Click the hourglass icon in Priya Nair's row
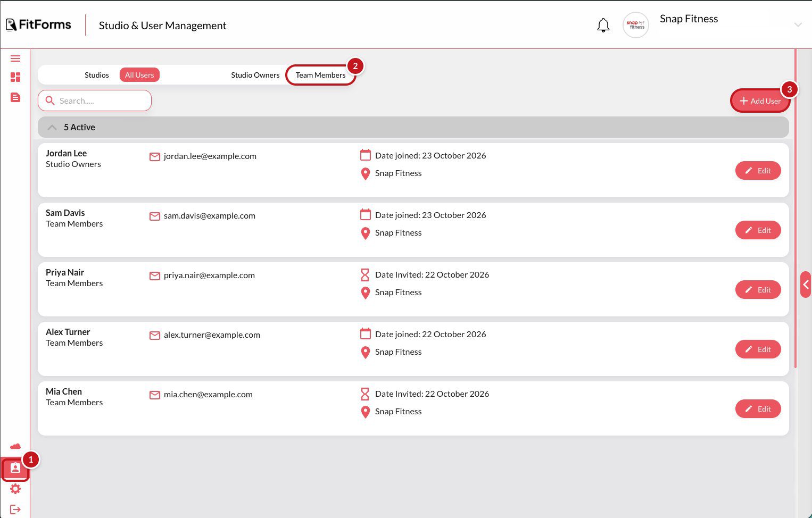The width and height of the screenshot is (812, 518). (365, 275)
